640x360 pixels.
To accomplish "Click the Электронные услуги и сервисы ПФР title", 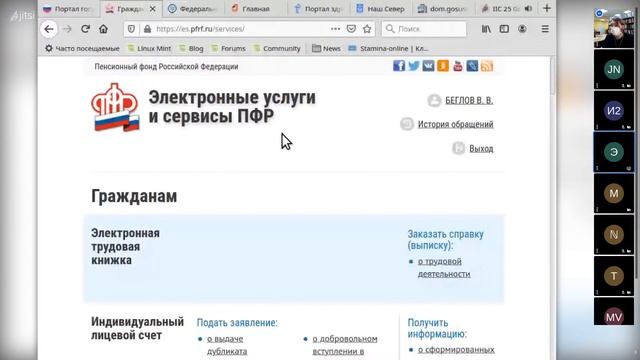I will [x=232, y=107].
